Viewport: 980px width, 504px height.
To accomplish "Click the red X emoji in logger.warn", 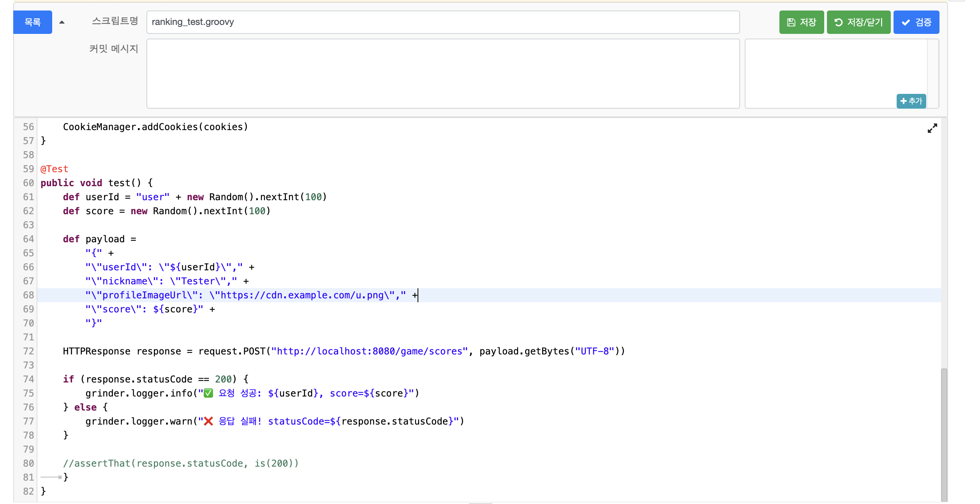I will pyautogui.click(x=209, y=421).
